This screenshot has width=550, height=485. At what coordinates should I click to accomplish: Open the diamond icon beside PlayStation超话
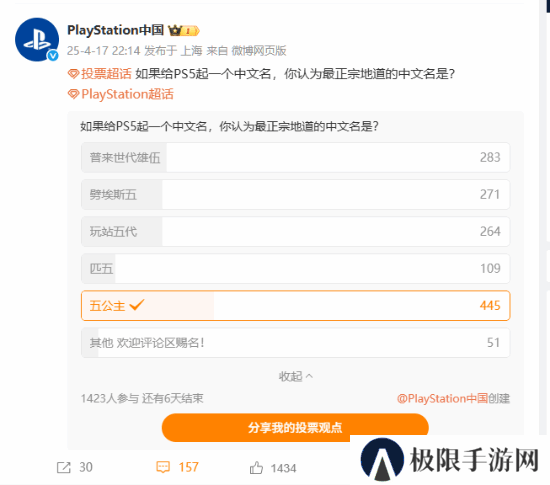pyautogui.click(x=73, y=94)
